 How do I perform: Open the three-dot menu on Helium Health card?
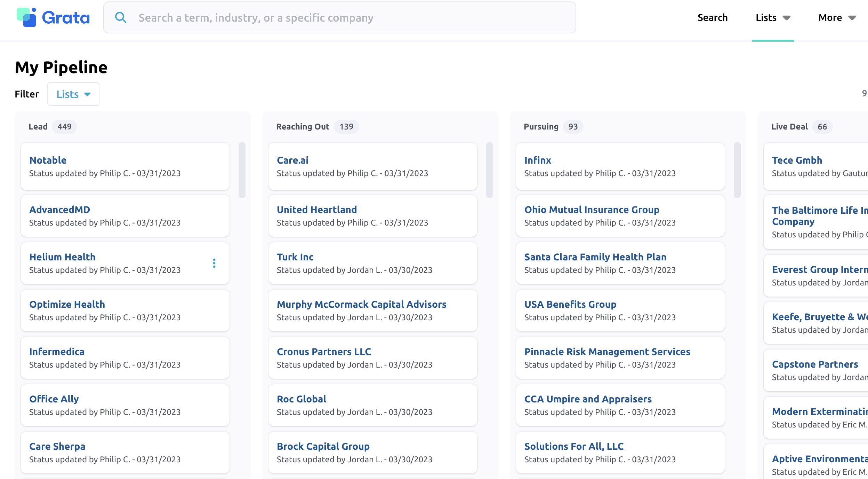click(x=214, y=263)
